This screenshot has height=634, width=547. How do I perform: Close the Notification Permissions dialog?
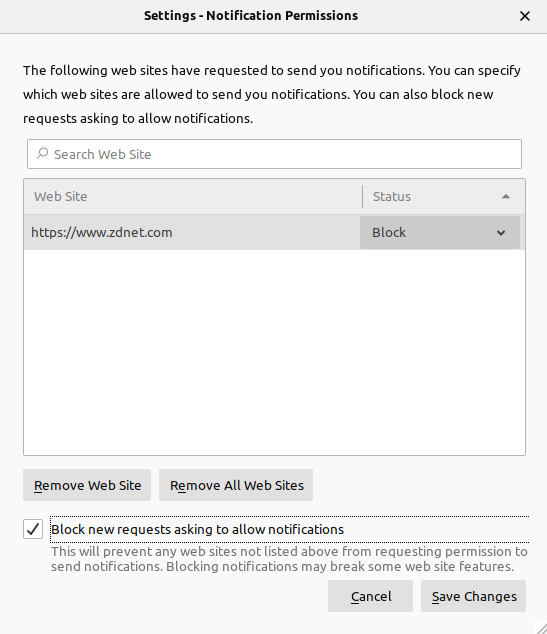tap(524, 16)
